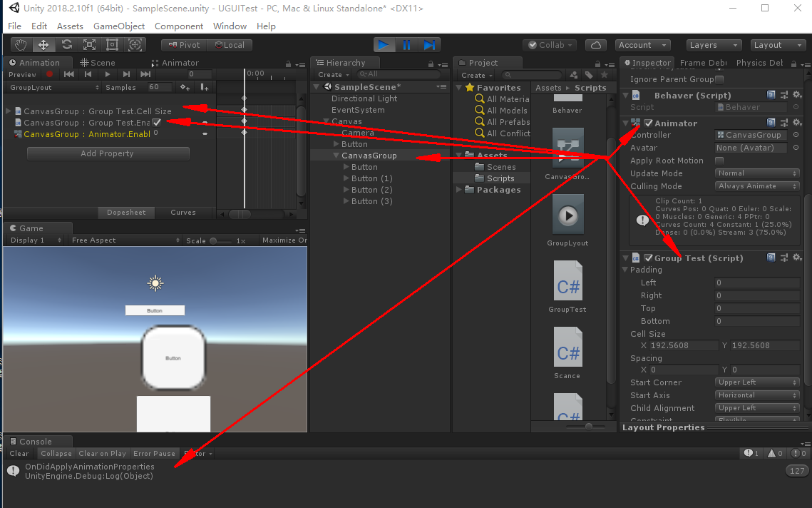Open Unity Collab via the cloud icon

[x=596, y=45]
